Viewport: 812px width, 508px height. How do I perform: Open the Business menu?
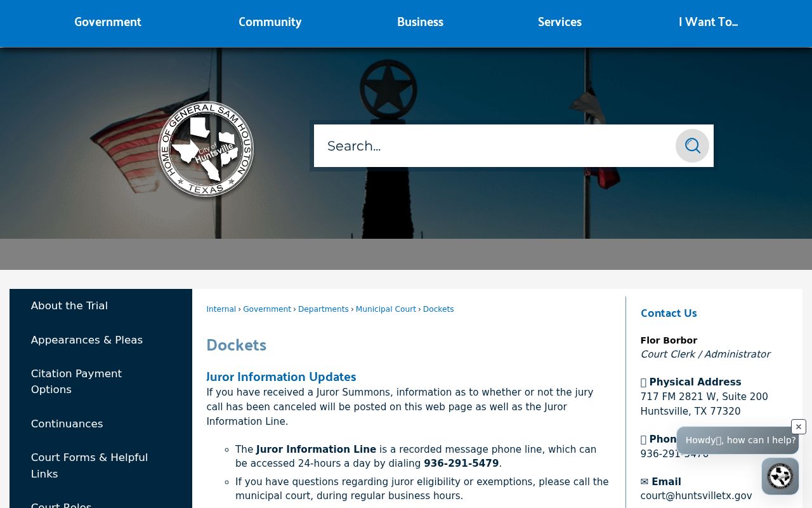420,22
